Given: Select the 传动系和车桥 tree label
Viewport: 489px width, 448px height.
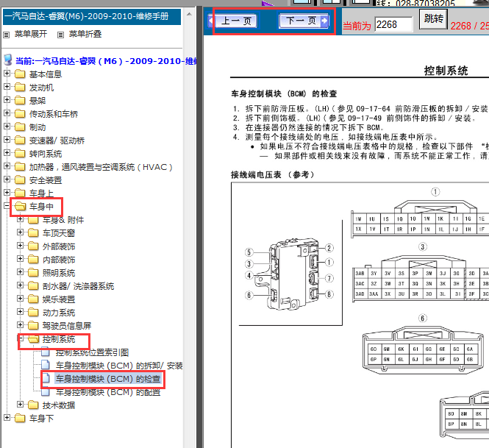Looking at the screenshot, I should (x=54, y=114).
